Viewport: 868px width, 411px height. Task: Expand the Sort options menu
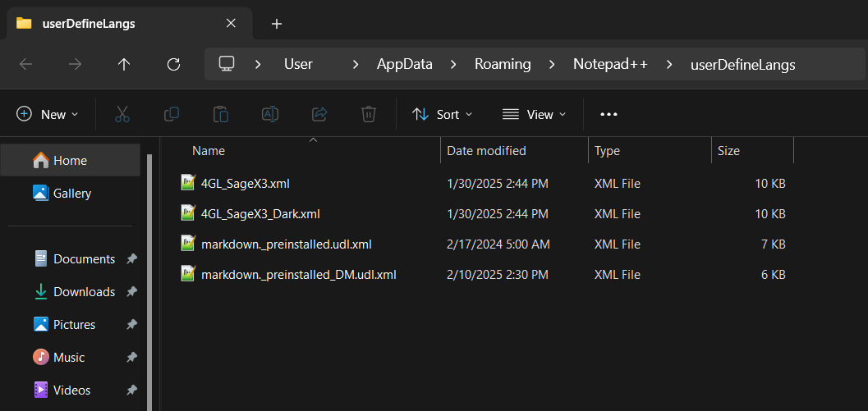click(x=443, y=114)
